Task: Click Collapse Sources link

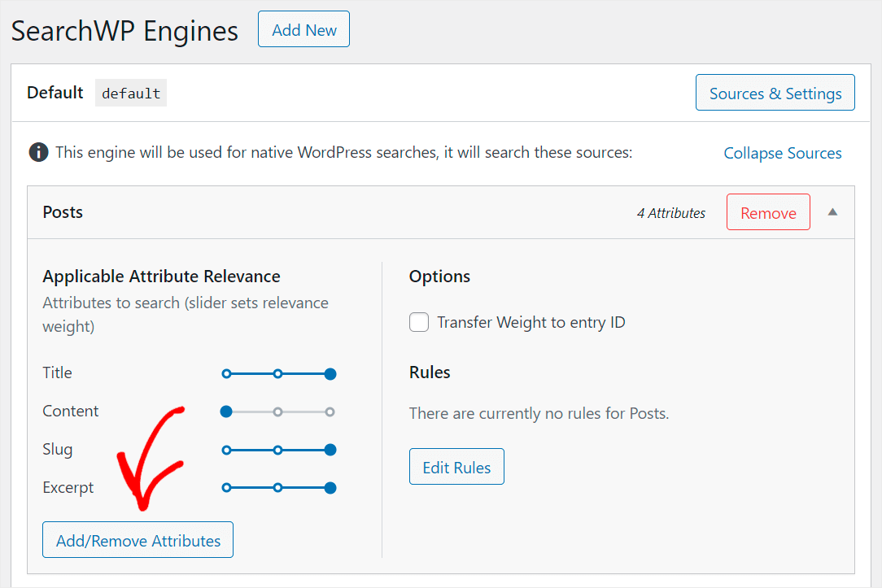Action: (783, 153)
